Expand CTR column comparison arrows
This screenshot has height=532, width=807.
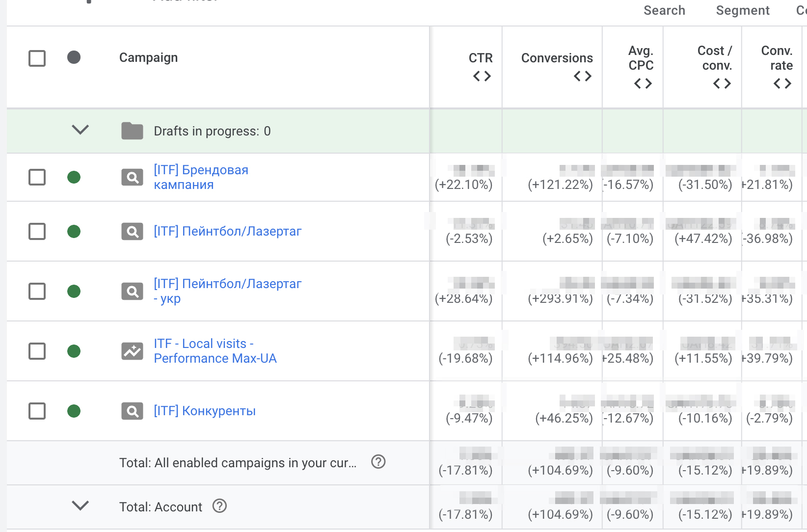[482, 76]
